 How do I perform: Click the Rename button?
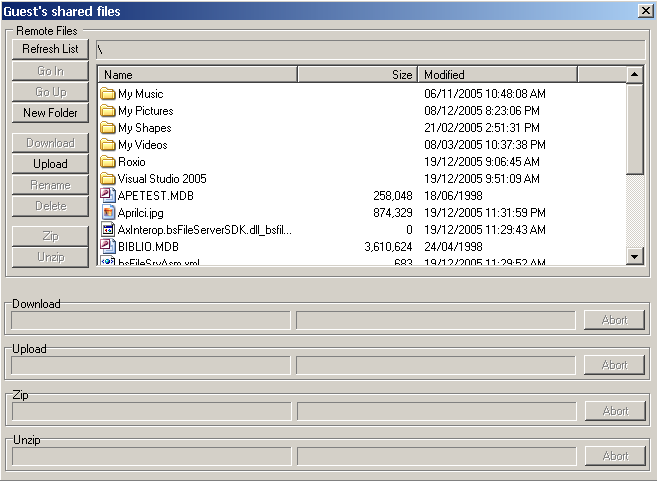point(50,185)
